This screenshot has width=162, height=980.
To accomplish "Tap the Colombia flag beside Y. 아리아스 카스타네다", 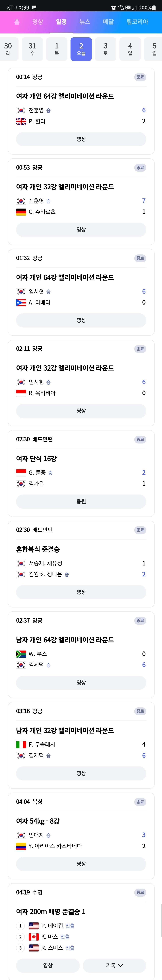I will (x=21, y=846).
